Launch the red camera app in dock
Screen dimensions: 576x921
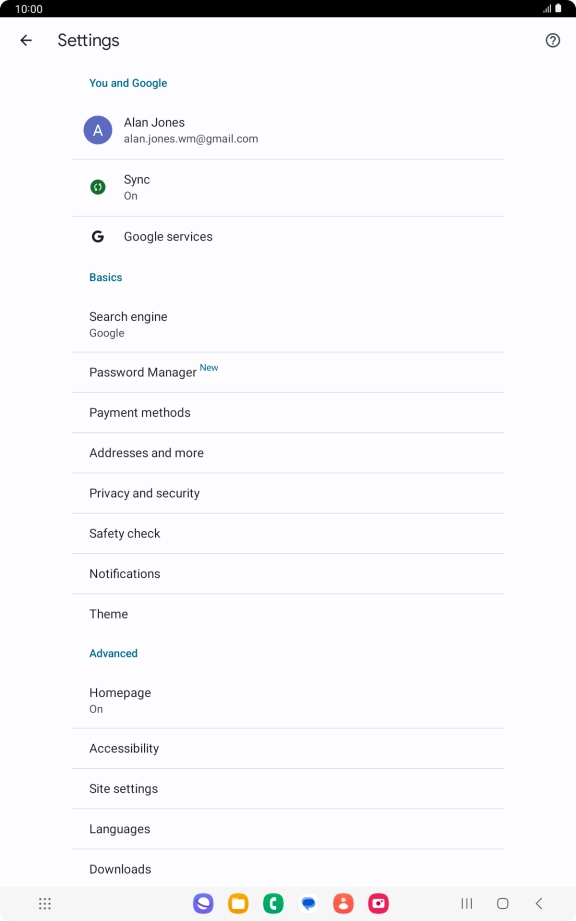[378, 903]
